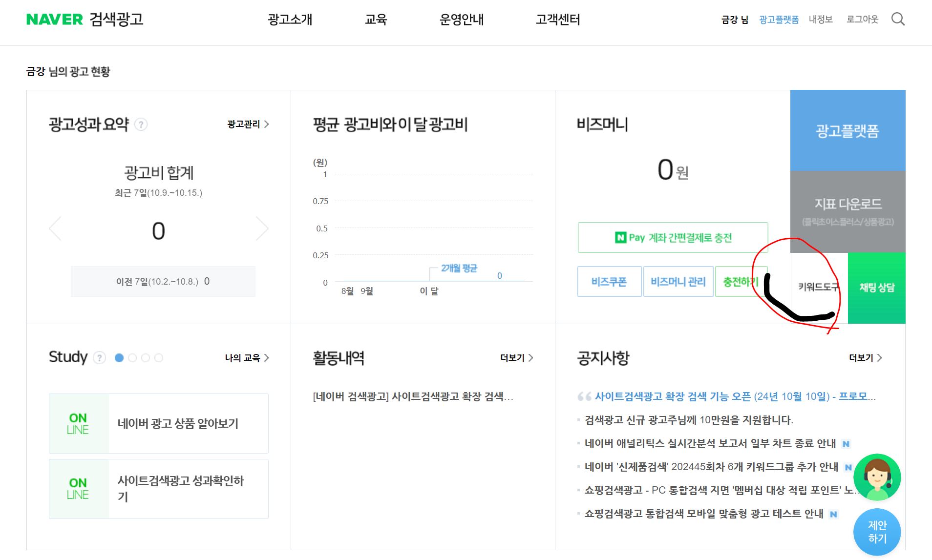Open the 운영안내 menu

[x=462, y=20]
